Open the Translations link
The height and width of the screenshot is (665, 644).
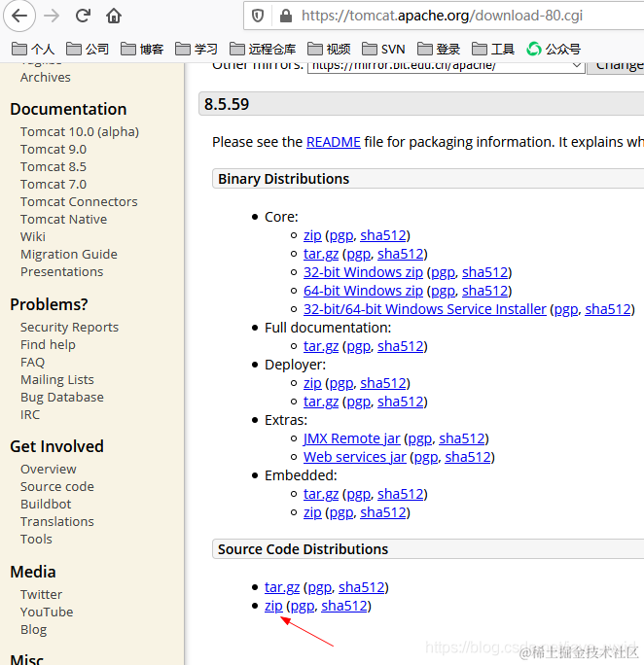pyautogui.click(x=57, y=522)
